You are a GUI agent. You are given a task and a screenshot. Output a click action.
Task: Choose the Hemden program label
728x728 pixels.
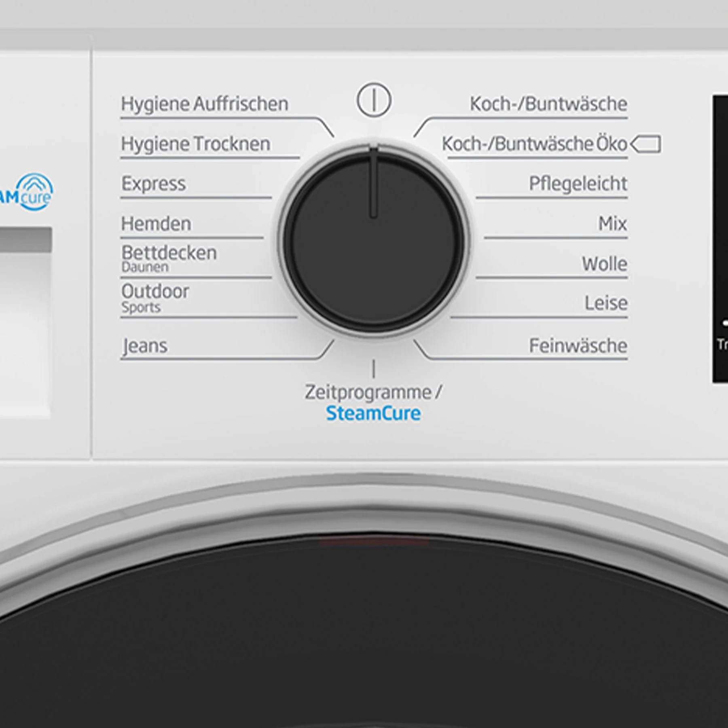tap(156, 224)
